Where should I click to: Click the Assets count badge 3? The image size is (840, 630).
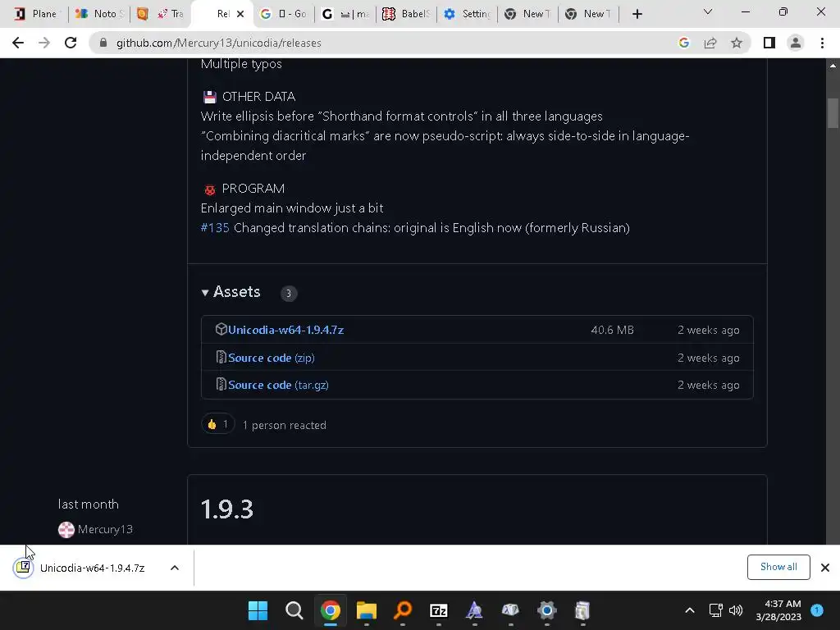(289, 293)
